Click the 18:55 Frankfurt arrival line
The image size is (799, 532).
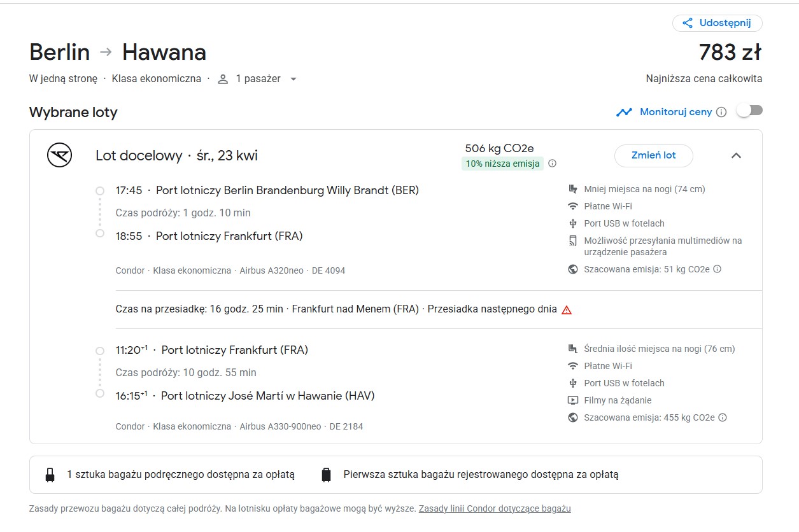pos(209,236)
